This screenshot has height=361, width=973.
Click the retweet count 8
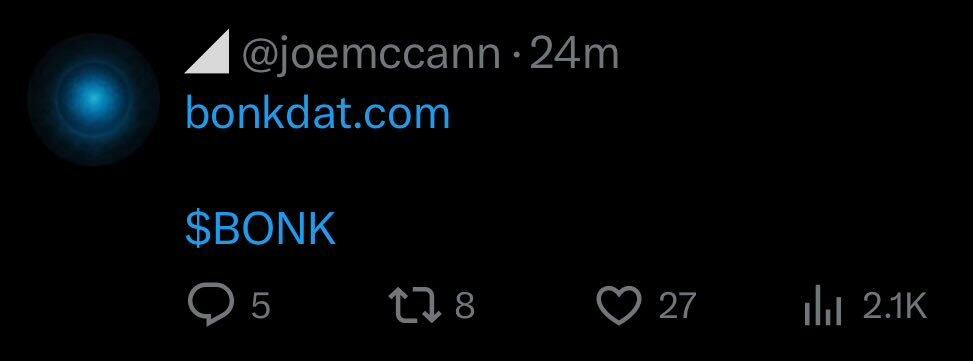(x=465, y=306)
